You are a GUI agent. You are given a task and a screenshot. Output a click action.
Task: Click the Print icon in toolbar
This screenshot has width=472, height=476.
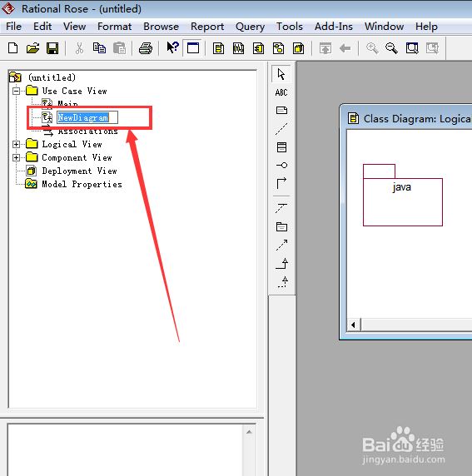pos(146,48)
